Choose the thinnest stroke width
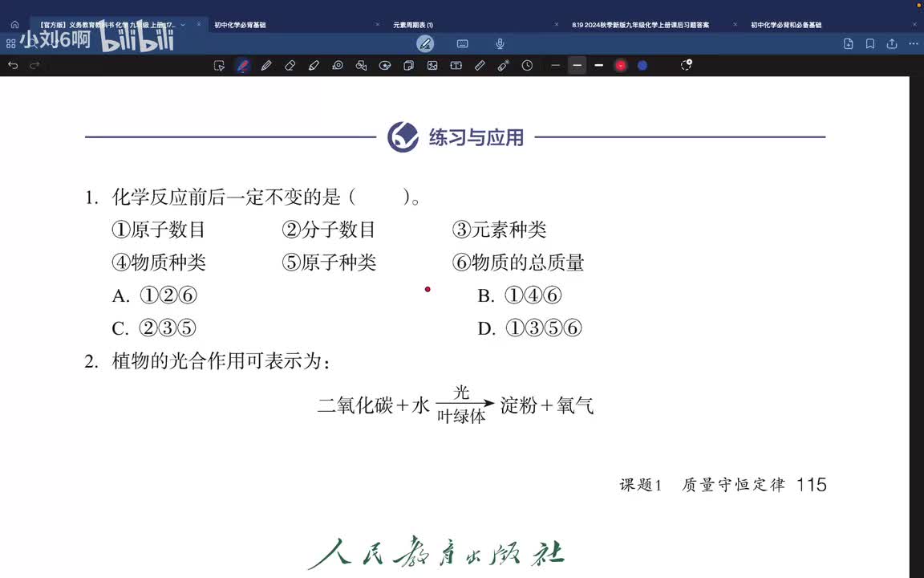Screen dimensions: 924x578 pyautogui.click(x=555, y=66)
